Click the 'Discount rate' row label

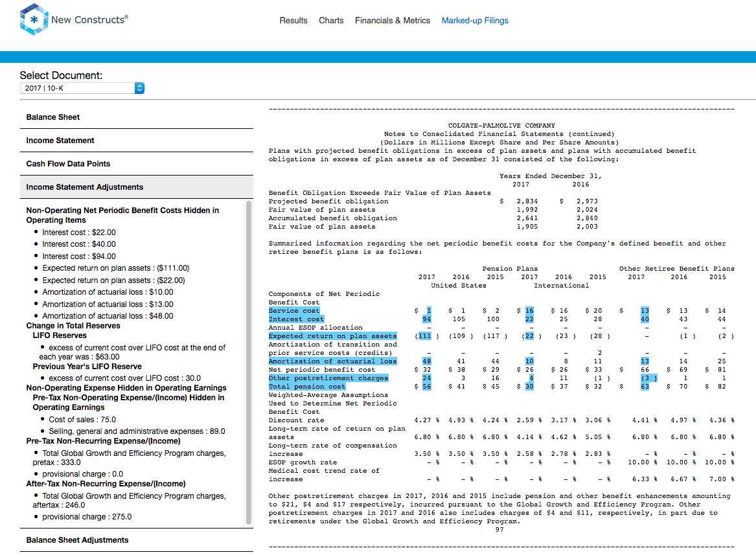click(296, 420)
